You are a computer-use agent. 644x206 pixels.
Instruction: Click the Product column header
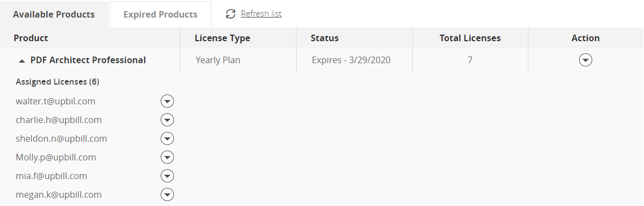point(31,38)
